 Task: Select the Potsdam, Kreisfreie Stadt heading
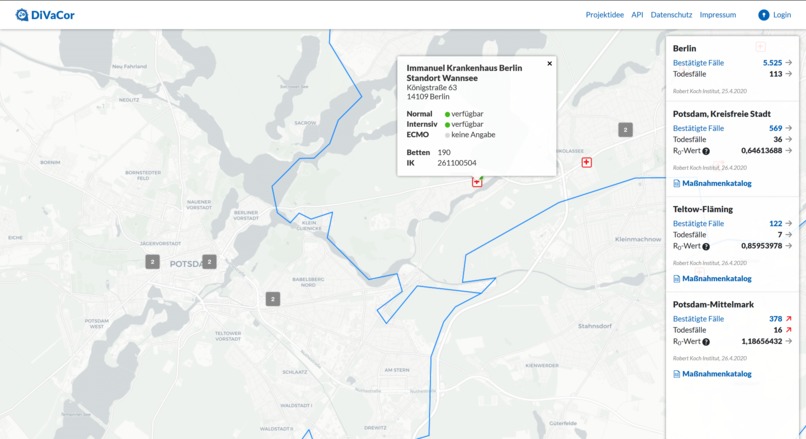722,114
